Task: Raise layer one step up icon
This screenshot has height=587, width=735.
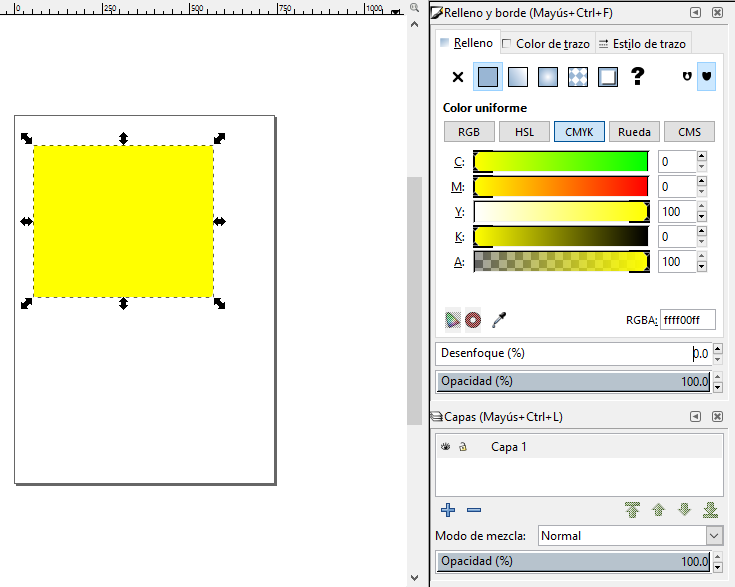Action: 659,510
